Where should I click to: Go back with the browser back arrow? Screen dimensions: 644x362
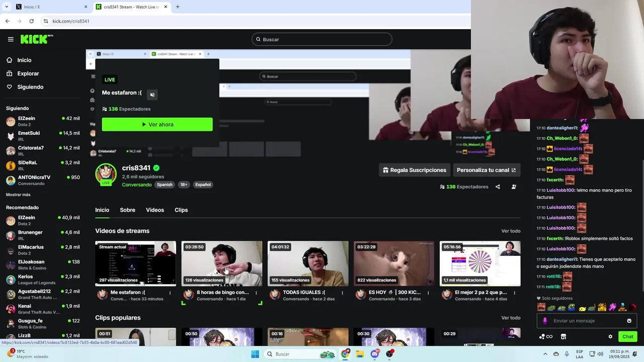tap(7, 21)
